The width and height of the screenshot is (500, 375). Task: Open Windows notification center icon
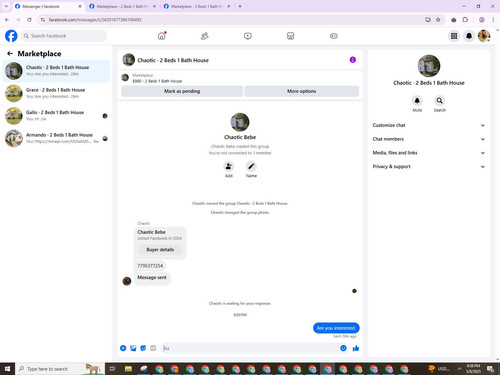click(x=490, y=369)
